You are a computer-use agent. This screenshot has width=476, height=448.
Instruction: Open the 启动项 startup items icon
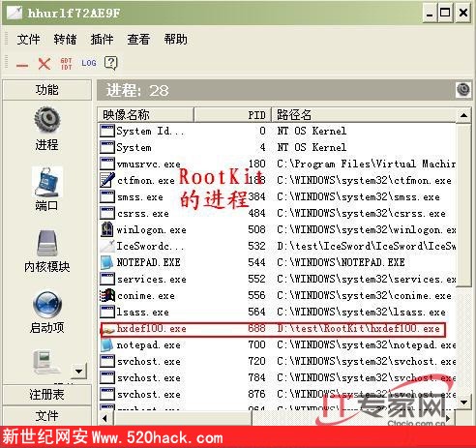pos(47,305)
